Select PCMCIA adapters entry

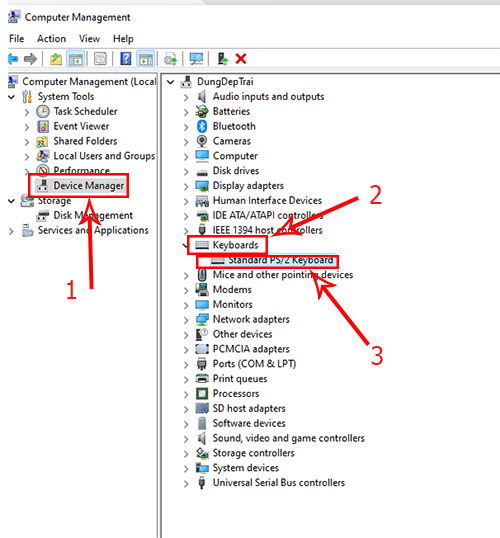(x=251, y=349)
